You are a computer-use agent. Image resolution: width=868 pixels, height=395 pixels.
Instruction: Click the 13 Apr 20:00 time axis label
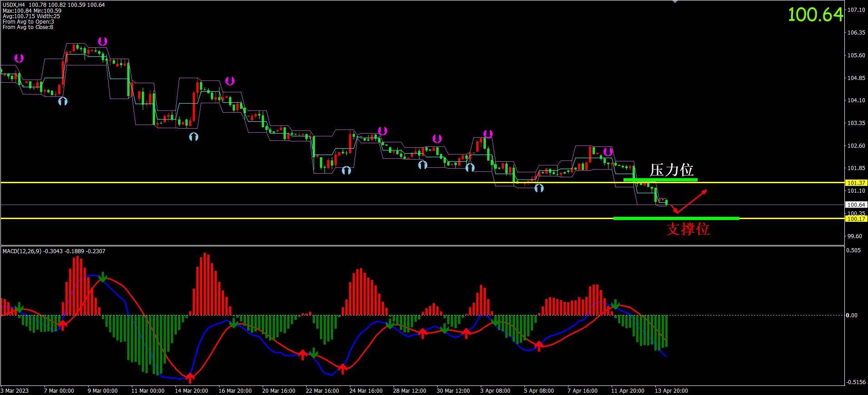pyautogui.click(x=671, y=391)
